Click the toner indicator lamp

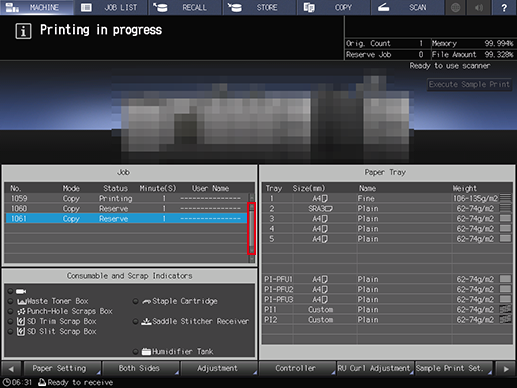(x=10, y=291)
